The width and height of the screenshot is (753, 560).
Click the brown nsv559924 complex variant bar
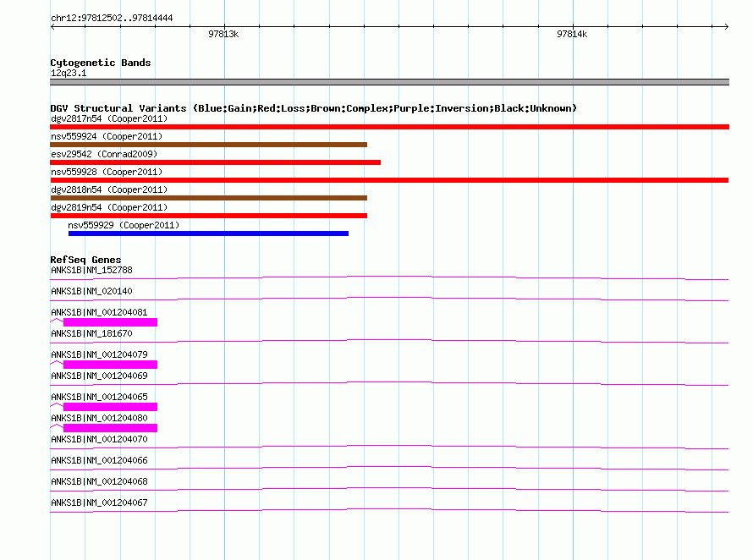[x=208, y=145]
